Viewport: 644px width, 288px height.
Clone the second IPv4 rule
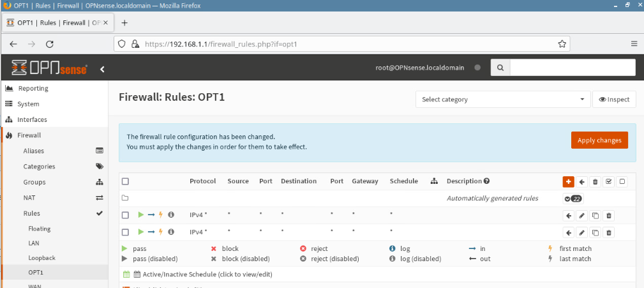(x=595, y=232)
